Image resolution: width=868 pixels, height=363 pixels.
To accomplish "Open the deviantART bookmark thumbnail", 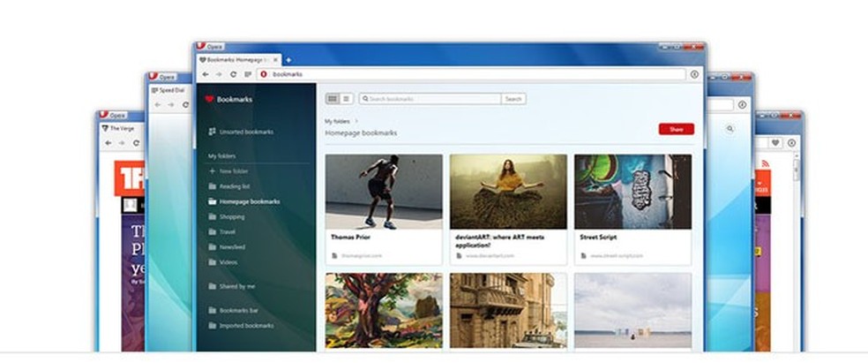I will pyautogui.click(x=508, y=191).
